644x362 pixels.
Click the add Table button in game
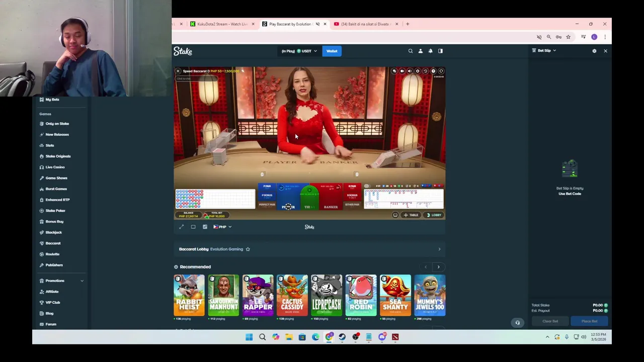411,215
